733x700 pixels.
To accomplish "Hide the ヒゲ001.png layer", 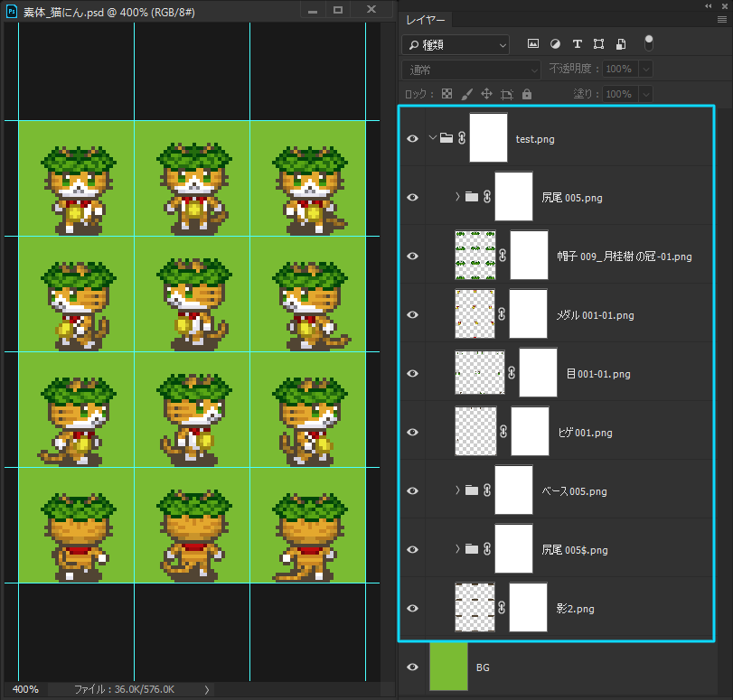I will pos(412,432).
